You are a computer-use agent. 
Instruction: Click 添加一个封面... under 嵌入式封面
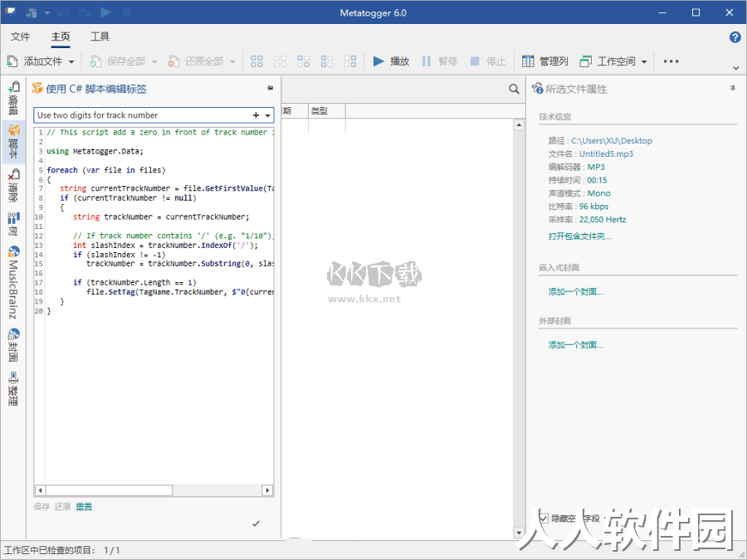point(575,292)
